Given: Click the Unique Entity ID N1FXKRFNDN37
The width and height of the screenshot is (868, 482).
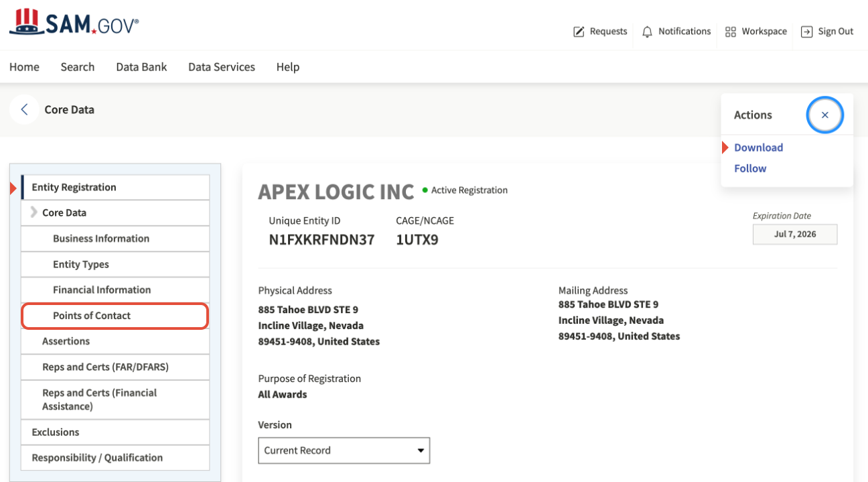Looking at the screenshot, I should click(x=321, y=239).
